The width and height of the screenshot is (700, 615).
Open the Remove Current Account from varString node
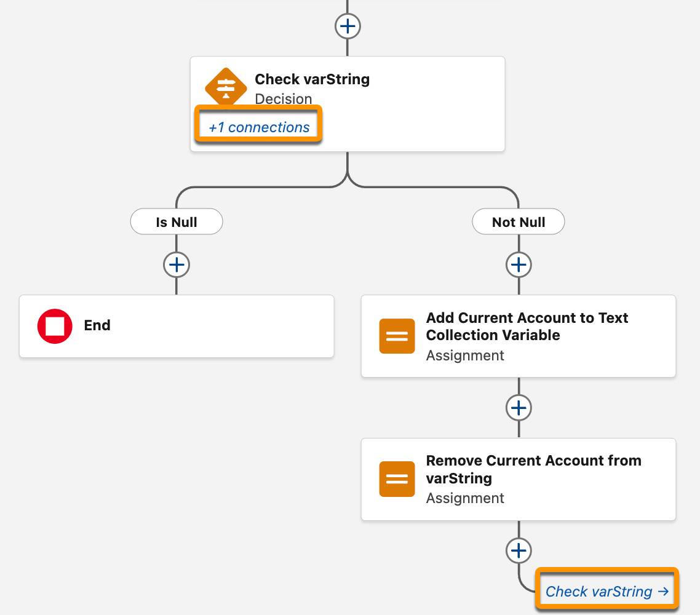pos(519,479)
